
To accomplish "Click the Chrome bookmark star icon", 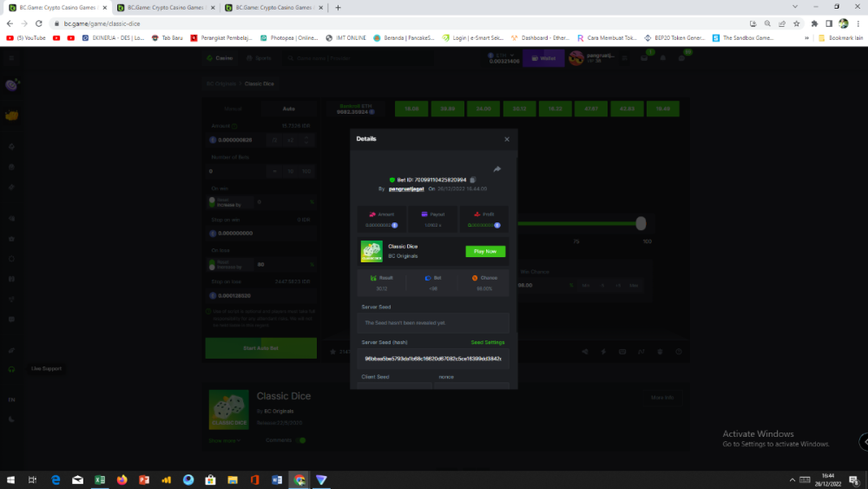I will pos(814,23).
